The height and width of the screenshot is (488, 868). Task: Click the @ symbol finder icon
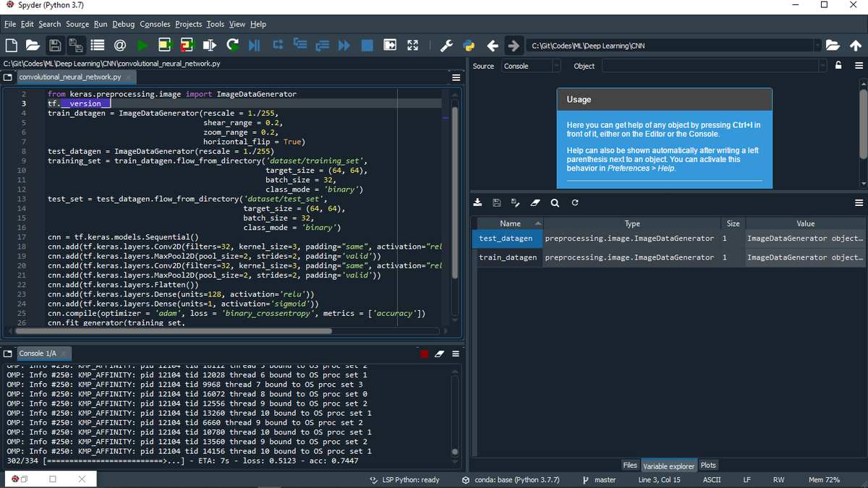tap(120, 45)
